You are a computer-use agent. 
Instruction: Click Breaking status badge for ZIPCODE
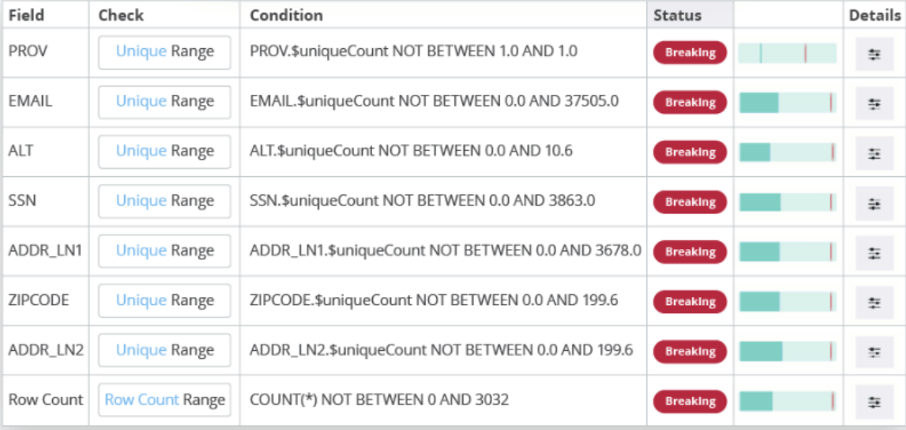(x=690, y=301)
